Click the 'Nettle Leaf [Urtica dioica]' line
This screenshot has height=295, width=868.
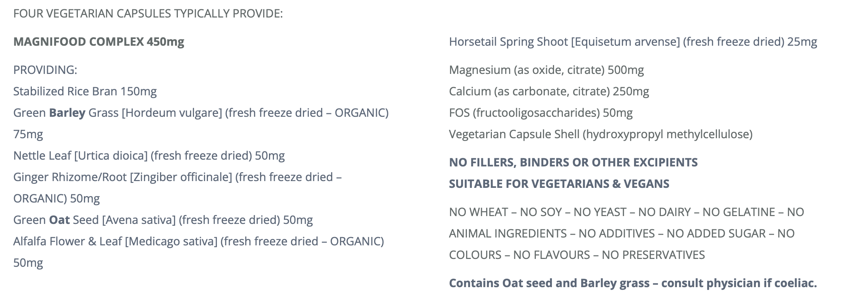pos(149,156)
